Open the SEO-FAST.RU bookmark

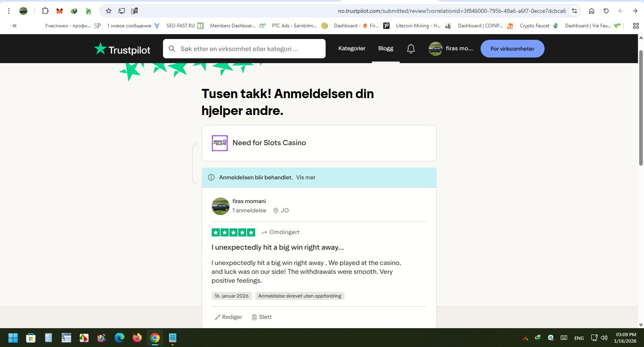[185, 26]
